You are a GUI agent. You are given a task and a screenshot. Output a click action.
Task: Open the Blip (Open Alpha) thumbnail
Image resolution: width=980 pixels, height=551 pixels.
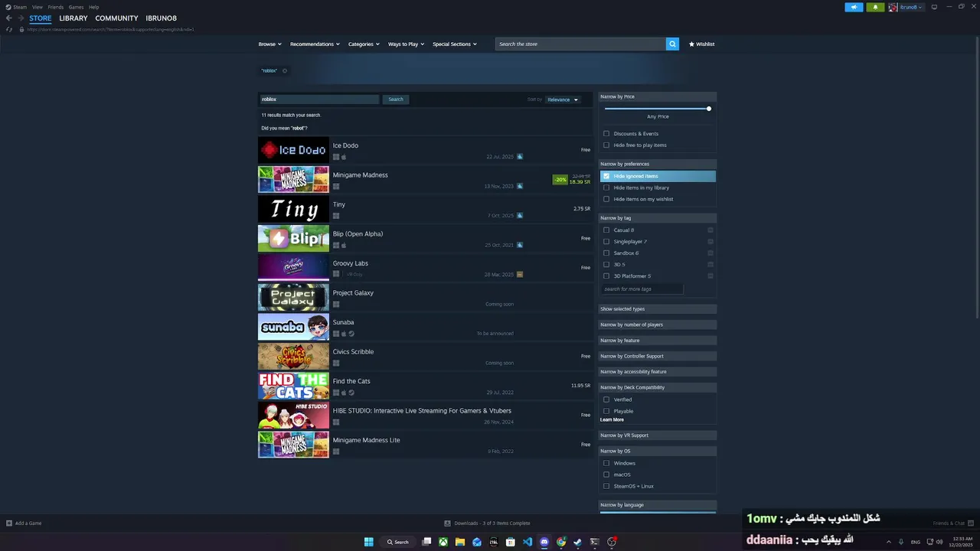293,239
